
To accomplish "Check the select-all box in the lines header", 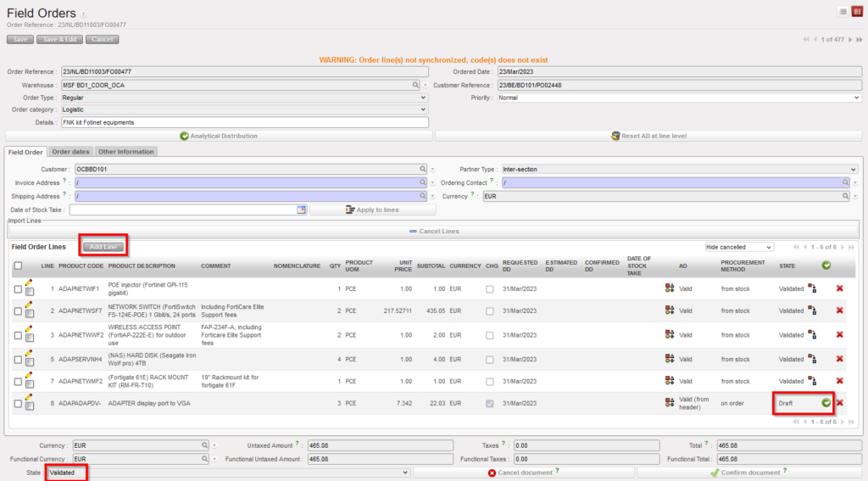I will click(x=18, y=266).
